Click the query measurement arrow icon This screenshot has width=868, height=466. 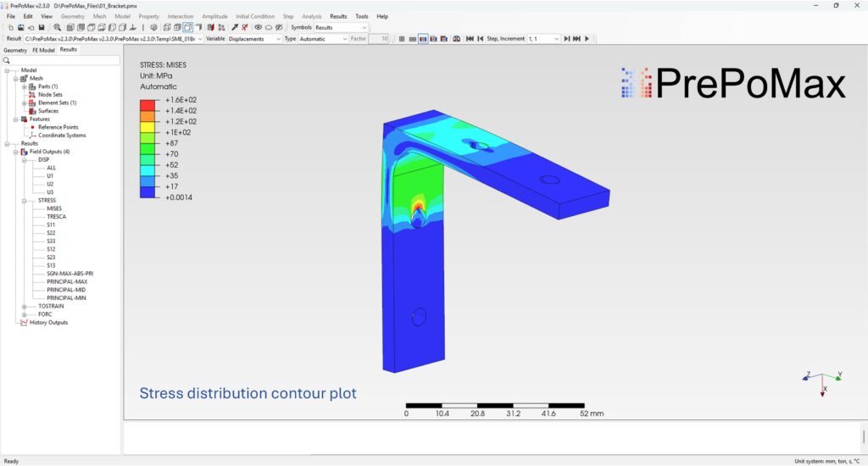(x=235, y=27)
